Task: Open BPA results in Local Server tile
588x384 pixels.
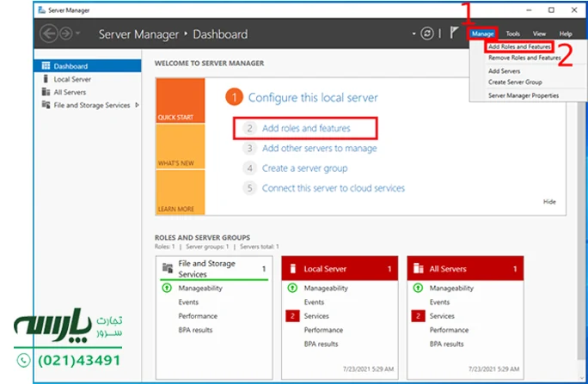Action: click(321, 344)
